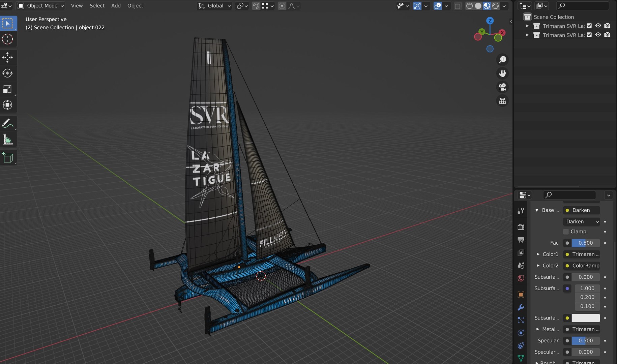Open the Select menu
617x364 pixels.
(97, 6)
